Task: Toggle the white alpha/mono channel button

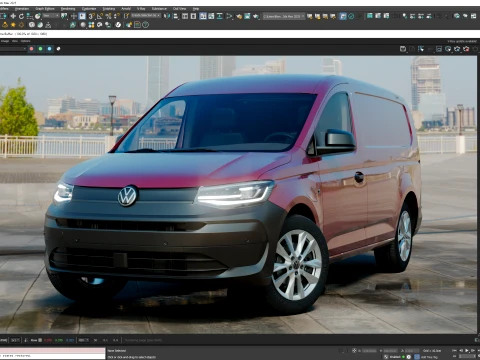Action: 58,49
